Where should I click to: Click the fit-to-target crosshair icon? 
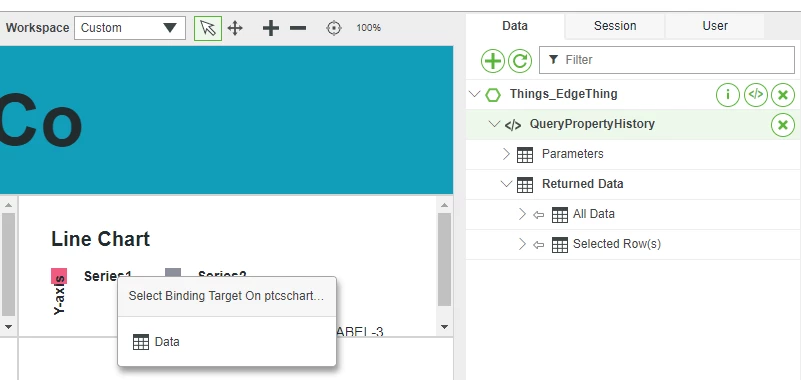click(334, 28)
